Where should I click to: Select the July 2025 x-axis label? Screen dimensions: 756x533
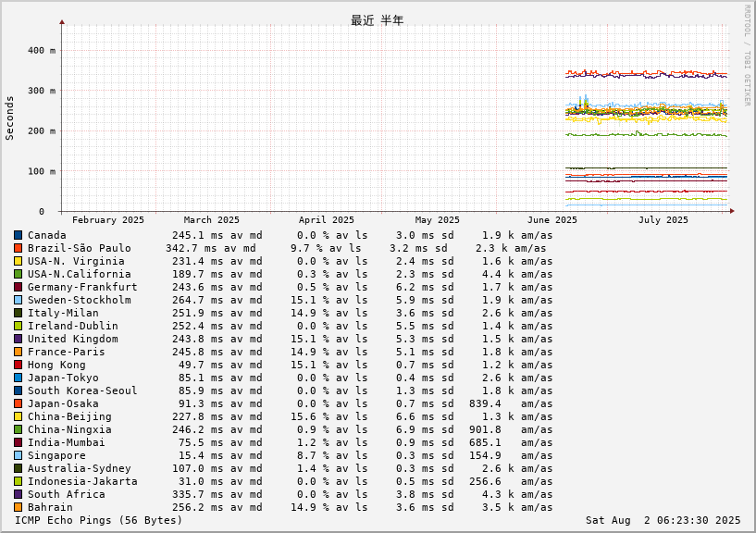663,220
